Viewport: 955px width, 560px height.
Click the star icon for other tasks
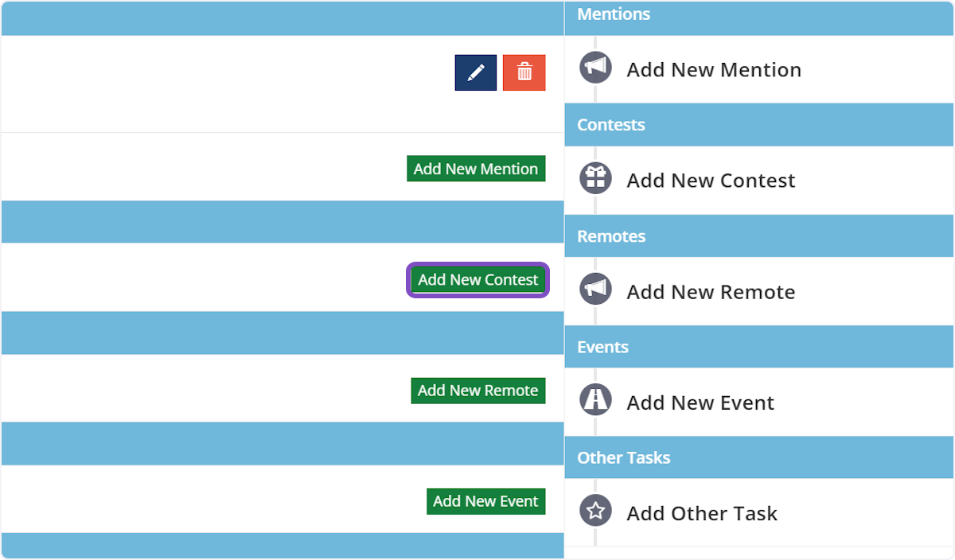click(x=595, y=511)
